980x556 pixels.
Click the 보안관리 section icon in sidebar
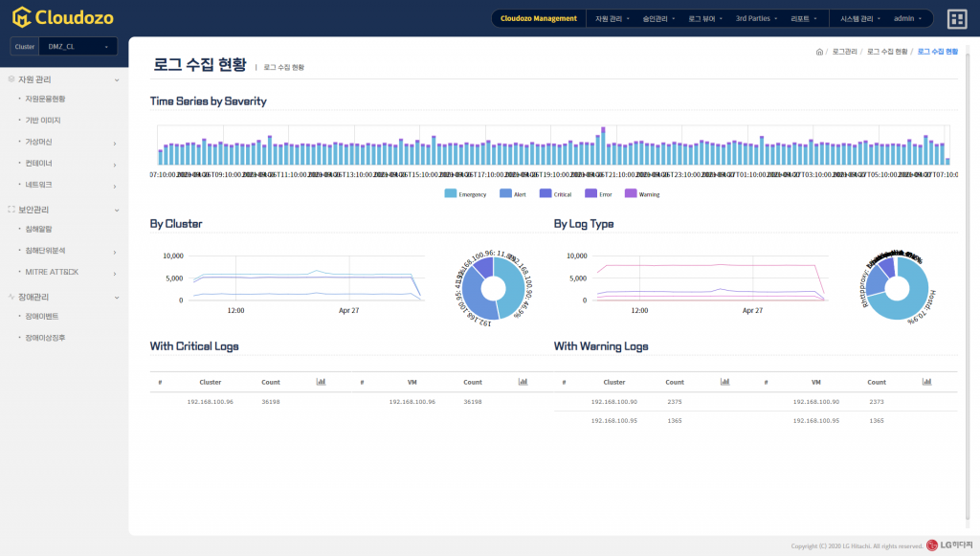(x=11, y=209)
